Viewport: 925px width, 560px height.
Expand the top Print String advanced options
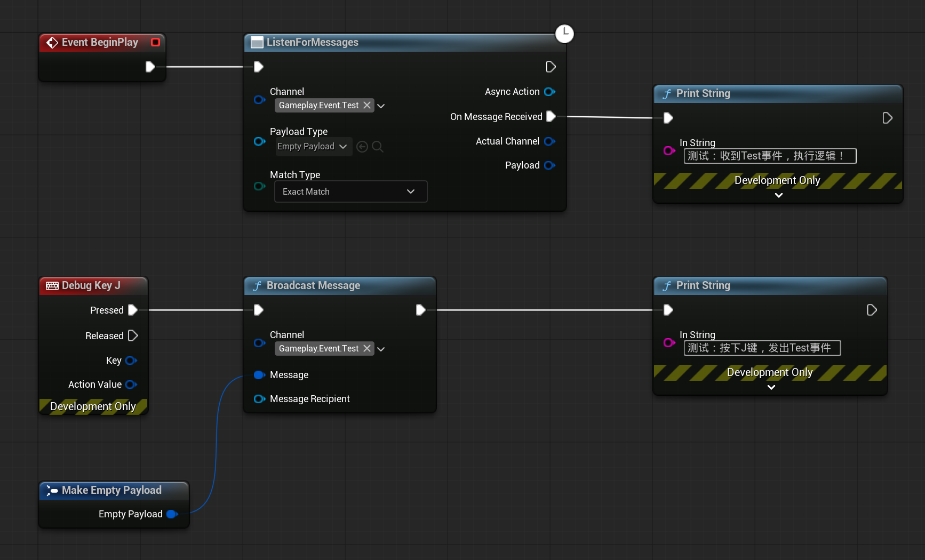(778, 195)
